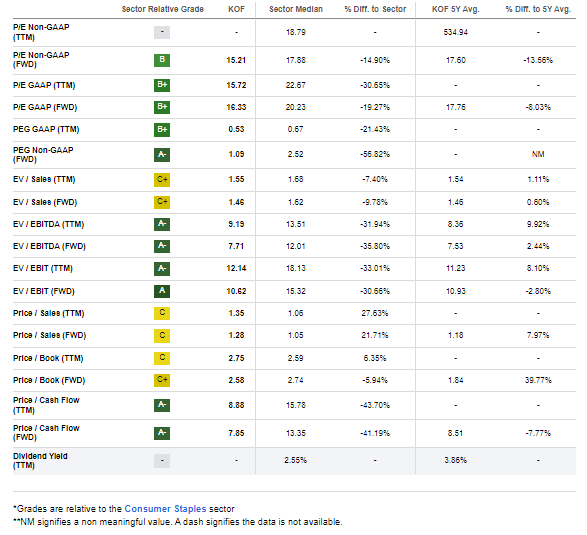
Task: Click the -30.65% sector difference value
Action: click(x=375, y=85)
